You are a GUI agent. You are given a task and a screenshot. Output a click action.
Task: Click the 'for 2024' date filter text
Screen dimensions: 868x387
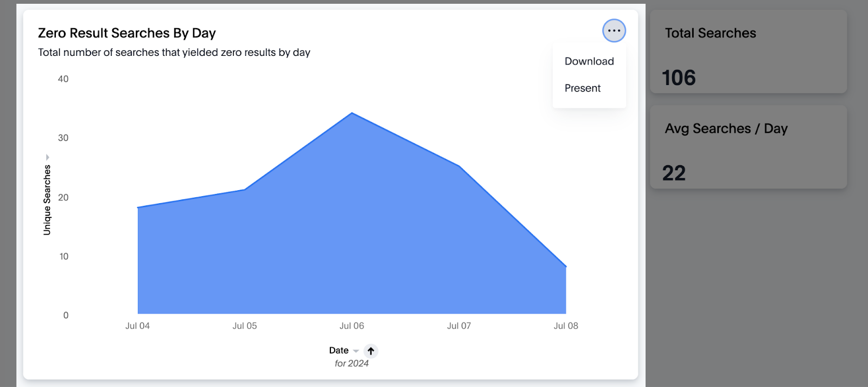pos(352,364)
